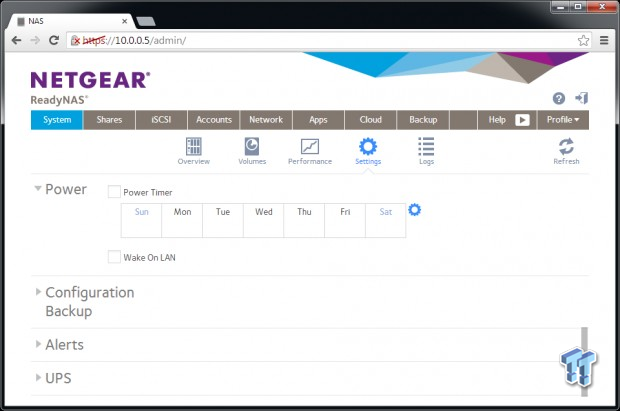Expand the Alerts section
The image size is (620, 411).
(x=38, y=344)
